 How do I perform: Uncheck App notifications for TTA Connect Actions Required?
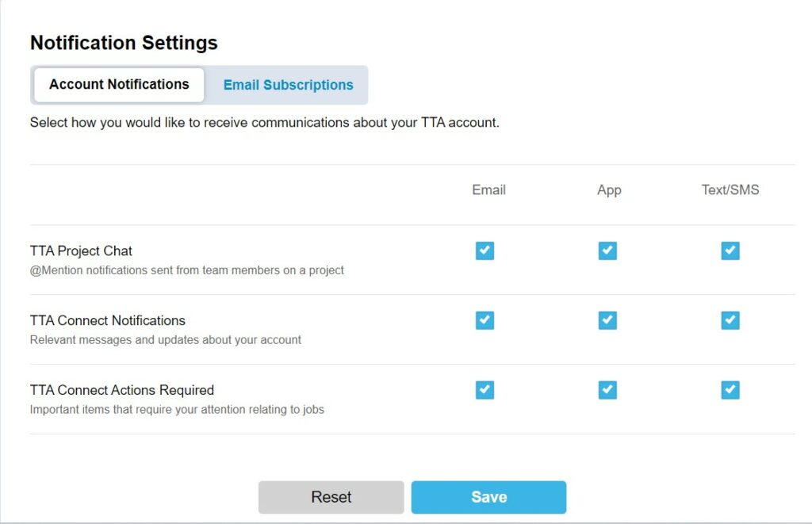[x=607, y=390]
